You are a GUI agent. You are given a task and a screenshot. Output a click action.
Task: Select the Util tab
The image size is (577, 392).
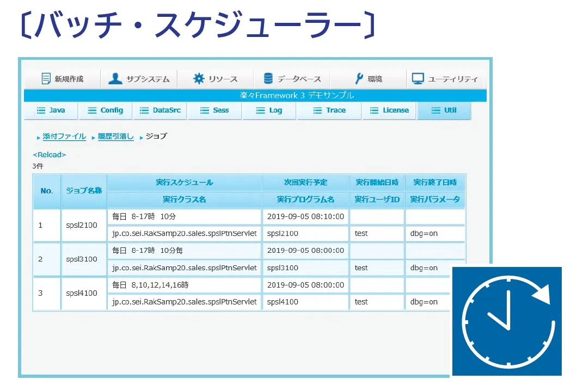coord(444,110)
